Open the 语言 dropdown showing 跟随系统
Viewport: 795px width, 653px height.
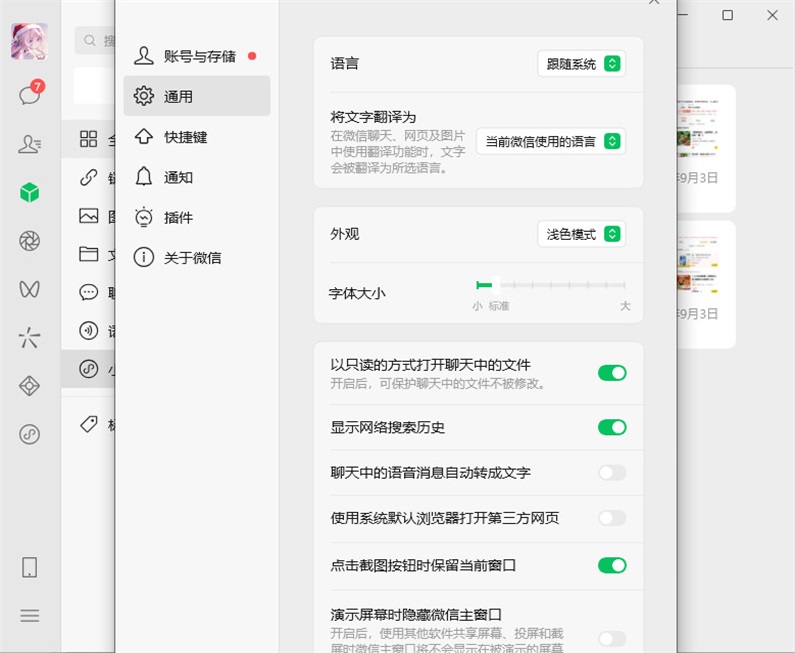tap(581, 64)
